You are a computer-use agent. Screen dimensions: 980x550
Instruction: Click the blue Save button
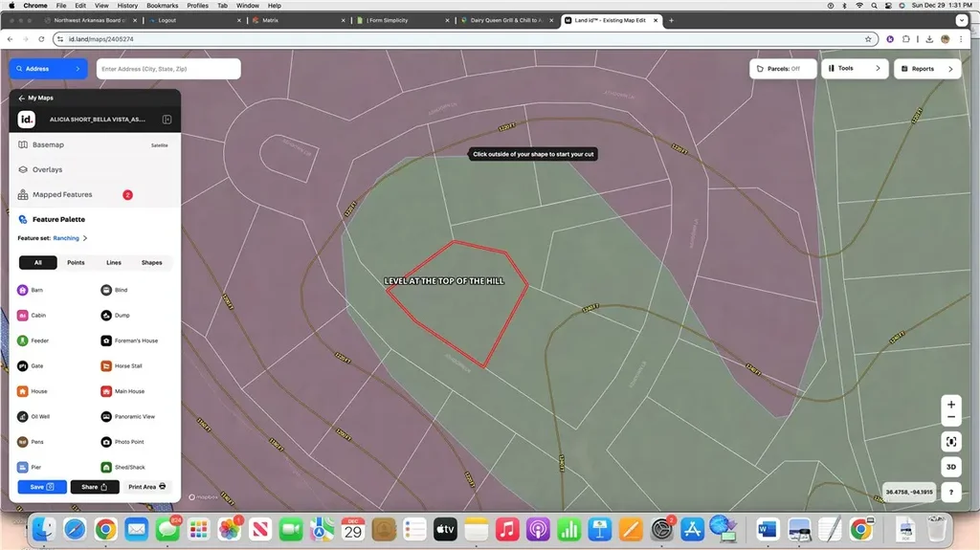pyautogui.click(x=42, y=487)
